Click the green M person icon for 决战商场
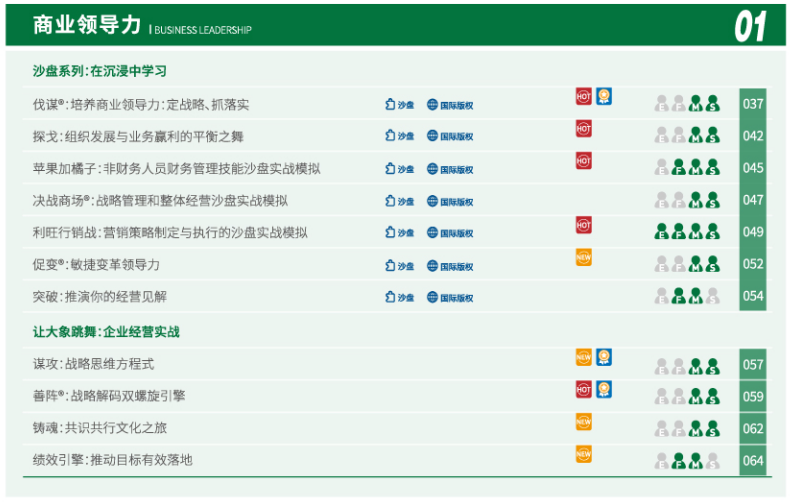Image resolution: width=792 pixels, height=502 pixels. 696,200
